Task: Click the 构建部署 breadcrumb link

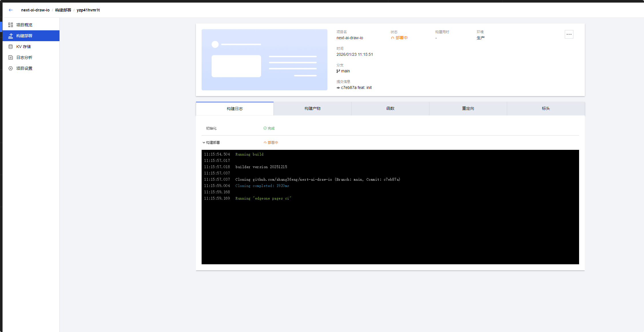Action: (63, 10)
